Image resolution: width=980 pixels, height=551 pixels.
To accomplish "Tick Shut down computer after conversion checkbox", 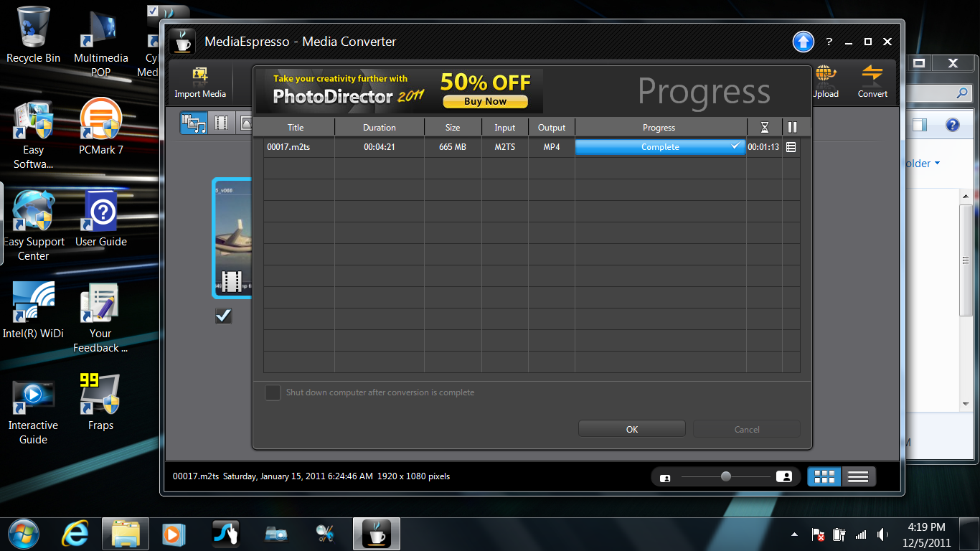I will tap(273, 392).
